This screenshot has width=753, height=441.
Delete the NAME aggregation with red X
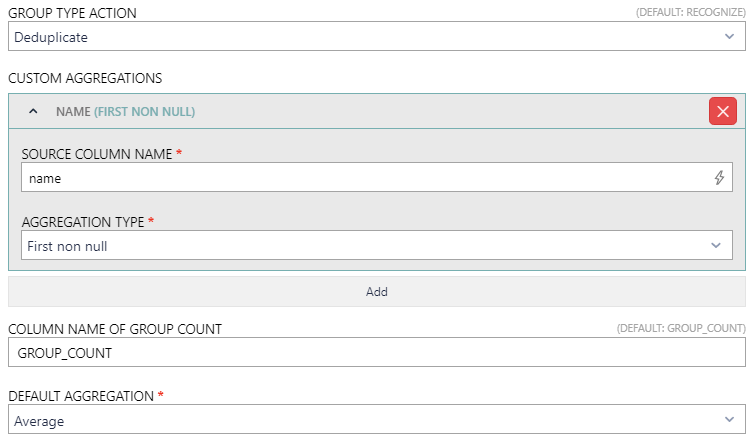(722, 112)
